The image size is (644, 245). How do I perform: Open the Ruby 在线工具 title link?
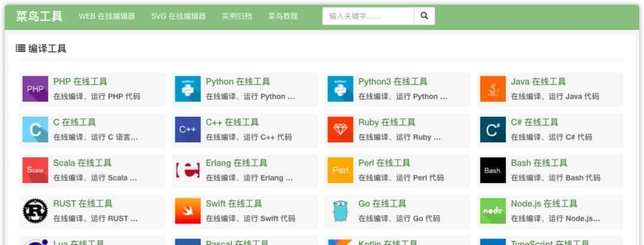point(386,122)
